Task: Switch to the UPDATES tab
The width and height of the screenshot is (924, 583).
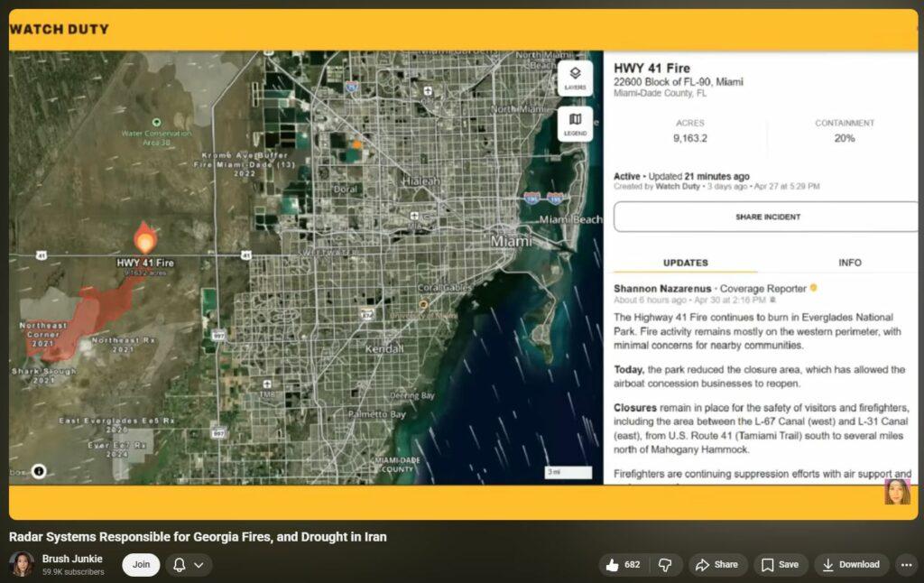Action: [x=686, y=263]
